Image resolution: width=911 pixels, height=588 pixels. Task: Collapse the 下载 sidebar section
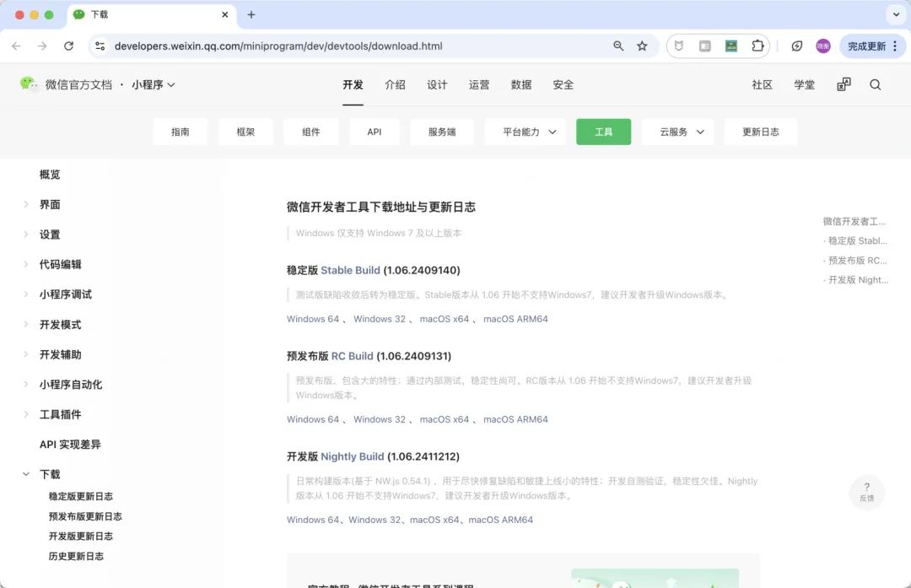click(26, 474)
